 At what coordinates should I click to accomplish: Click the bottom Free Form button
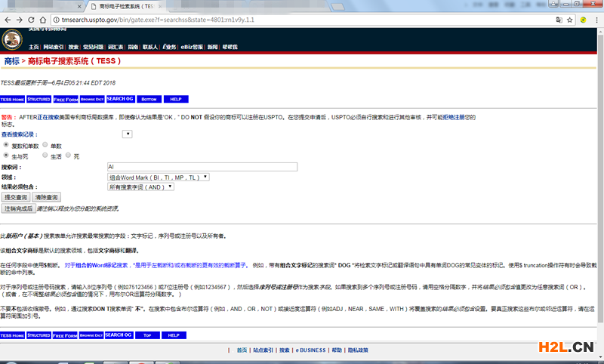point(65,335)
